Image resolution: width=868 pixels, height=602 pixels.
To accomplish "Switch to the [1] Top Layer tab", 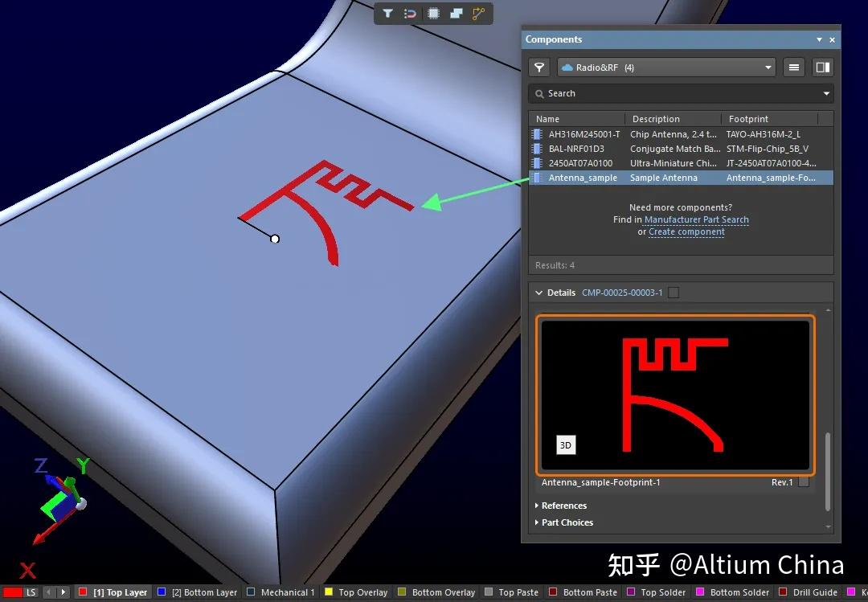I will pos(113,592).
